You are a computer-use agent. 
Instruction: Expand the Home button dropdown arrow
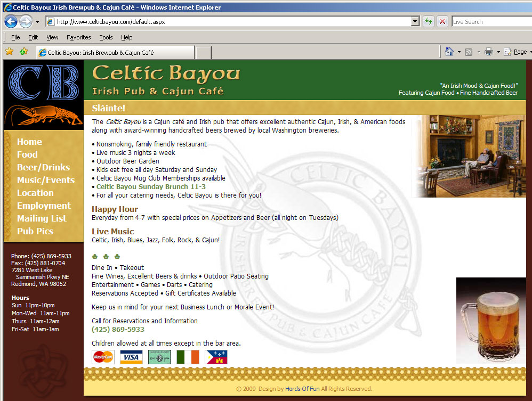point(459,52)
